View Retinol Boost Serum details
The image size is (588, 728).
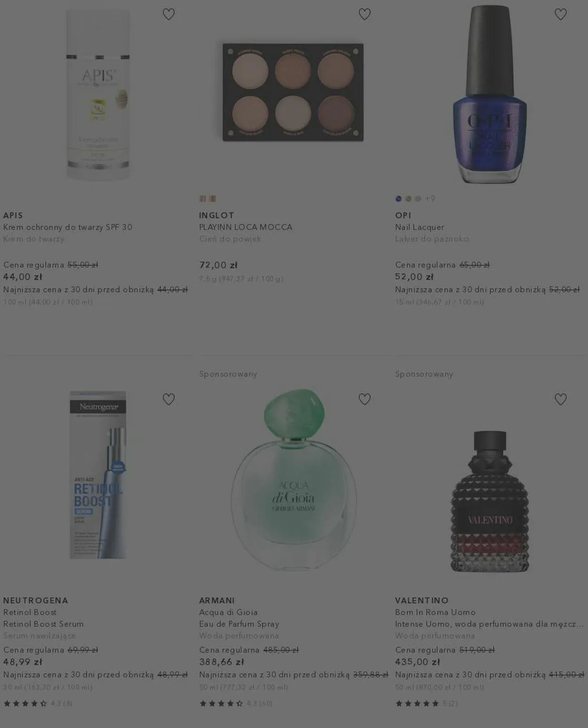point(43,624)
